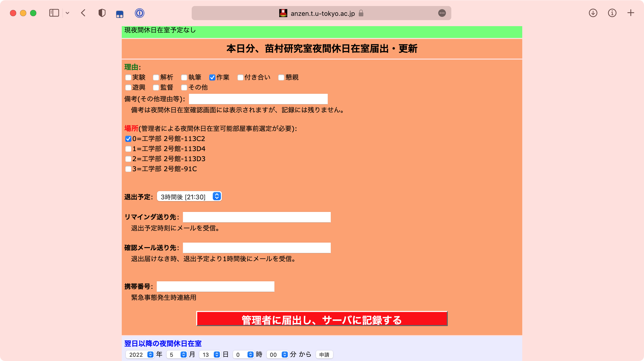Open the privacy shield extension
Viewport: 644px width, 361px height.
[x=102, y=13]
